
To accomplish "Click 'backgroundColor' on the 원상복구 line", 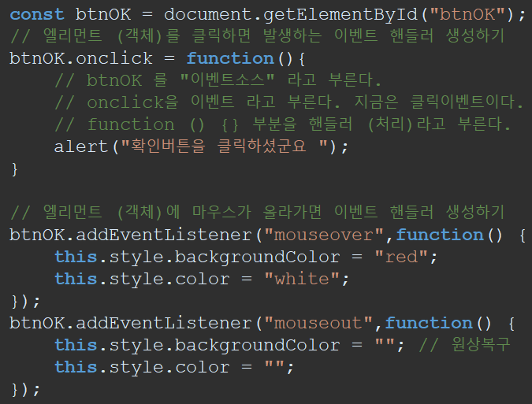I will [257, 346].
